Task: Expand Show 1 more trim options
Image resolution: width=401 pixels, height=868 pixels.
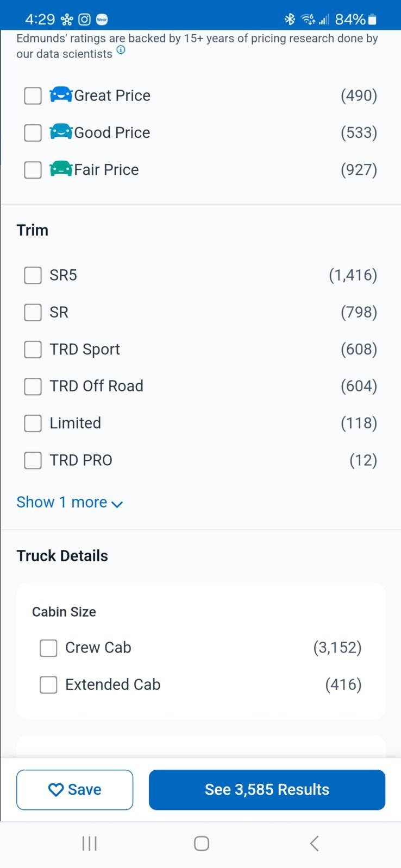Action: [x=70, y=502]
